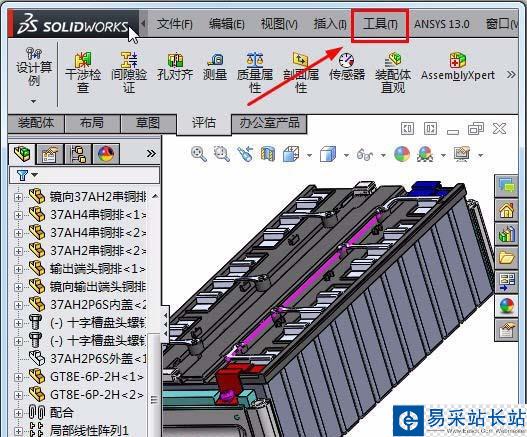Screen dimensions: 527x437
Task: Open the Hide/Show Items dropdown arrow
Action: tap(383, 155)
